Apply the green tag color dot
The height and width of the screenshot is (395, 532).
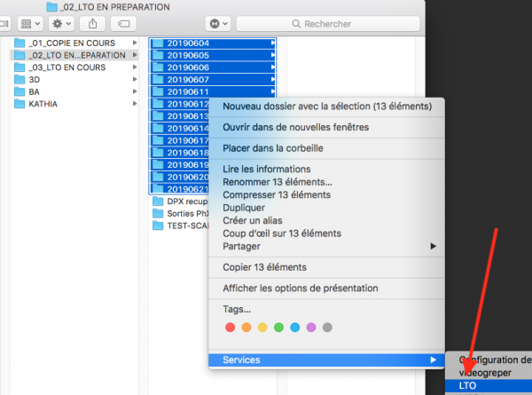tap(278, 328)
